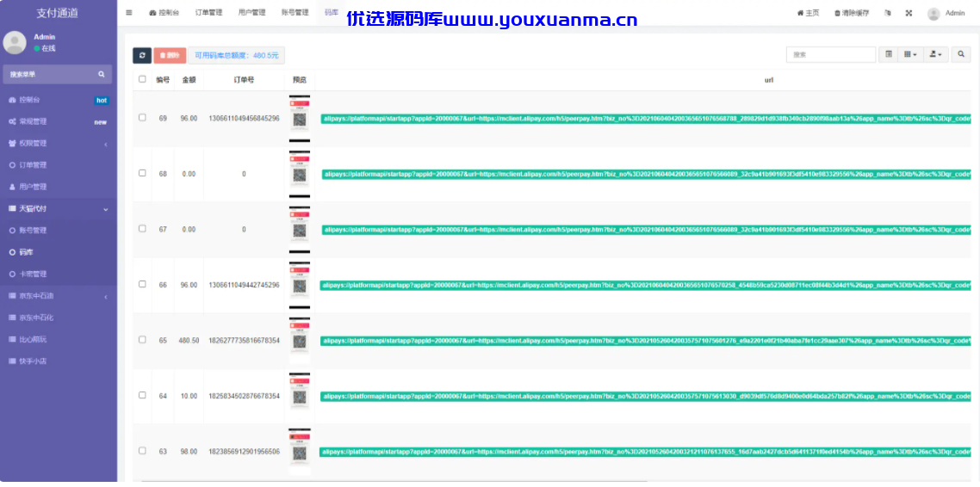The height and width of the screenshot is (487, 980).
Task: Click the magnifier advanced search button
Action: pyautogui.click(x=961, y=55)
